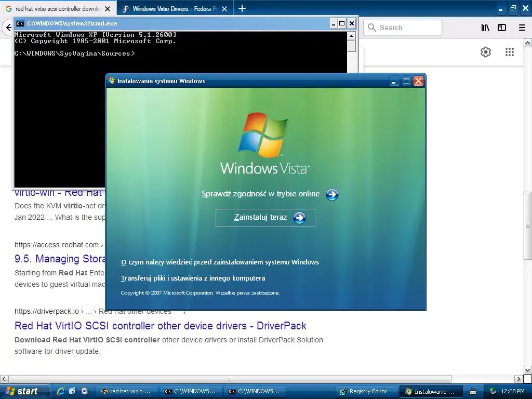The width and height of the screenshot is (532, 399).
Task: Click Transferuj pliki i ustawienia z innego komputera
Action: pyautogui.click(x=193, y=278)
